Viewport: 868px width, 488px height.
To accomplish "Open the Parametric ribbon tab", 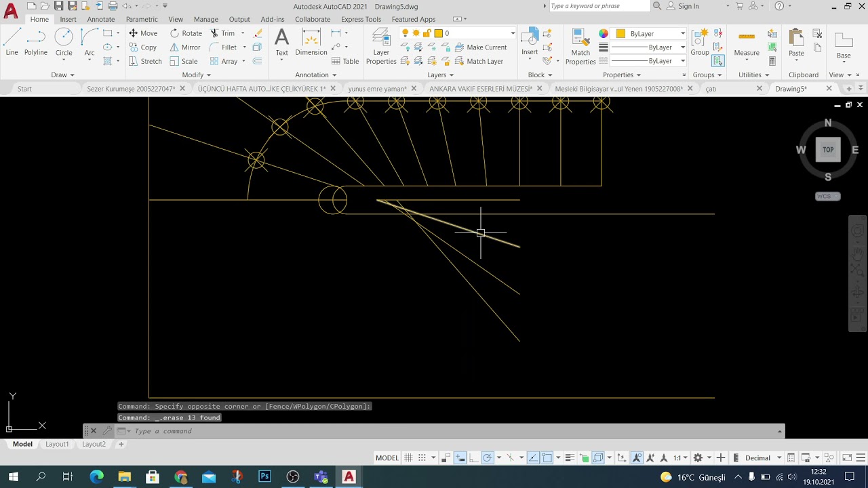I will (142, 19).
